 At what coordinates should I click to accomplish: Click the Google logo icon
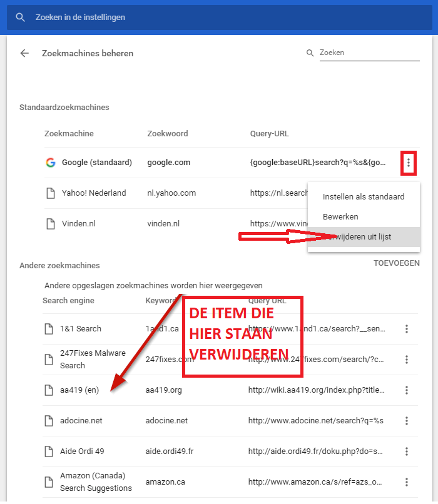pyautogui.click(x=51, y=163)
